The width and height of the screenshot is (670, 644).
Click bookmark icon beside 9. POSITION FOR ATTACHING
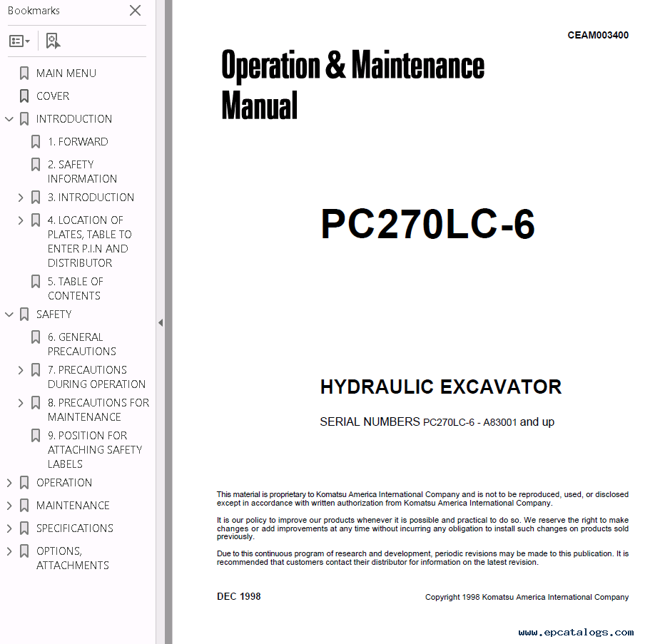pyautogui.click(x=36, y=436)
